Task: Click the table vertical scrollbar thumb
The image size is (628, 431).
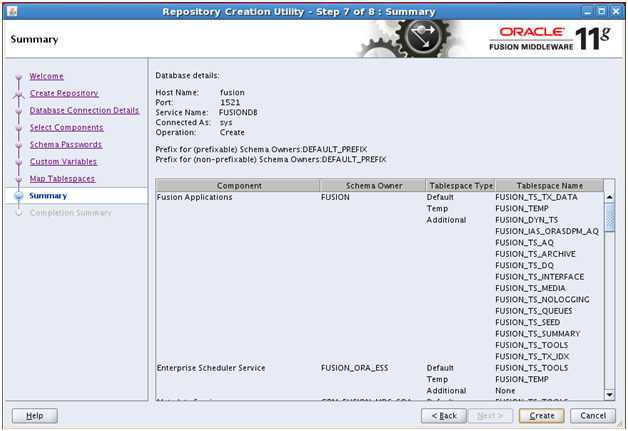Action: pos(609,217)
